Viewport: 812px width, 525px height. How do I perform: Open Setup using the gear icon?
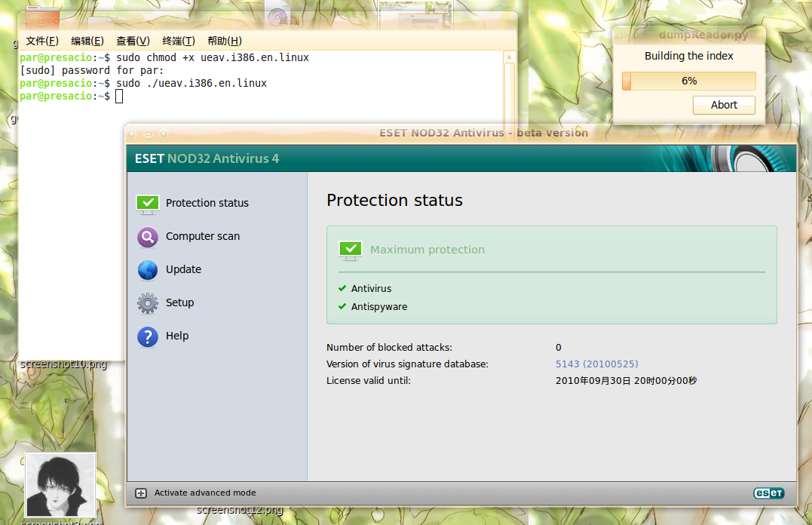point(148,303)
